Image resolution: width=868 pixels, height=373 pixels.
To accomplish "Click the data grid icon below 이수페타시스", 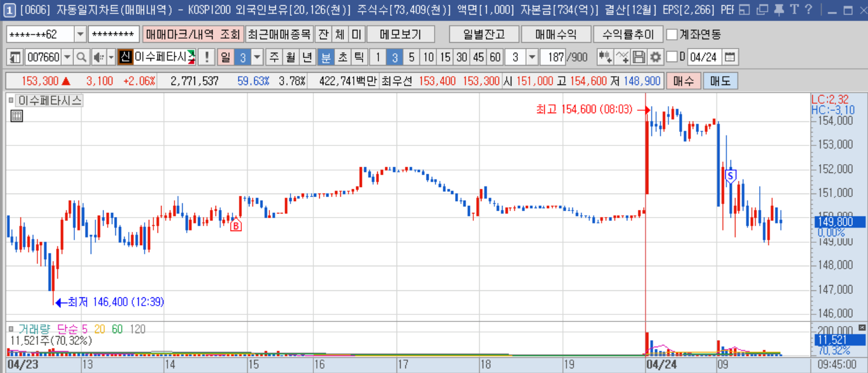I will [x=17, y=116].
